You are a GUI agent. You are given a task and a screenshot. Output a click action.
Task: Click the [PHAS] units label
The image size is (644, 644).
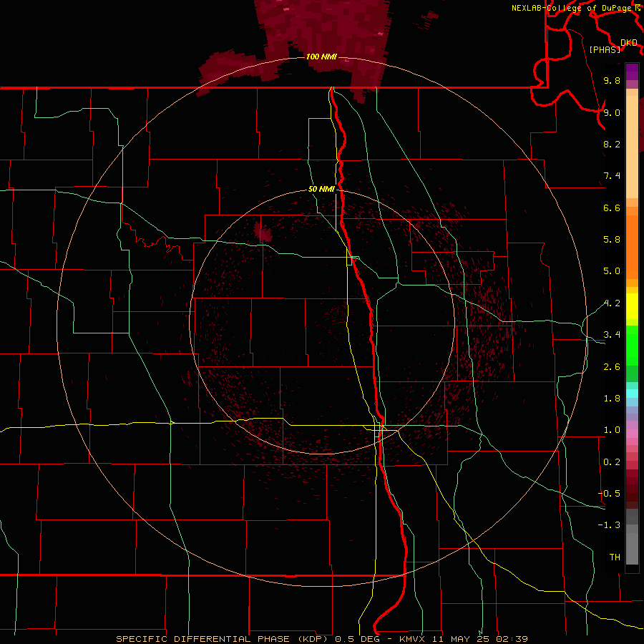605,49
